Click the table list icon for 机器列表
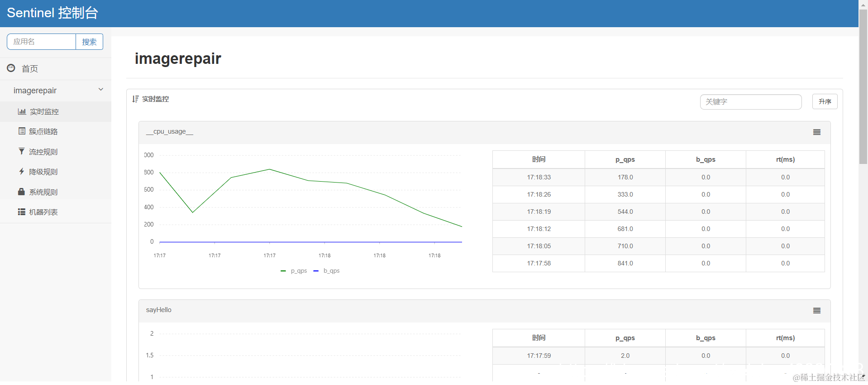 (x=21, y=212)
